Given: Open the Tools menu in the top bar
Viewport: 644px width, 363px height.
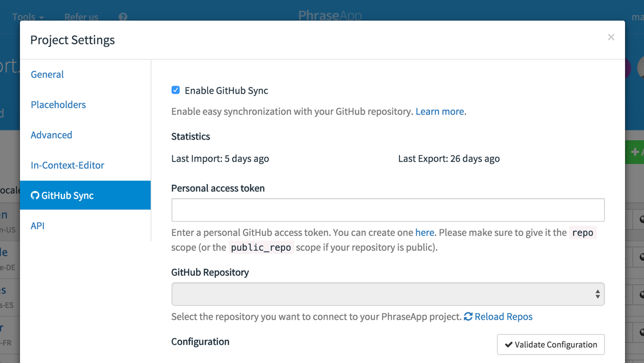Looking at the screenshot, I should pyautogui.click(x=28, y=17).
